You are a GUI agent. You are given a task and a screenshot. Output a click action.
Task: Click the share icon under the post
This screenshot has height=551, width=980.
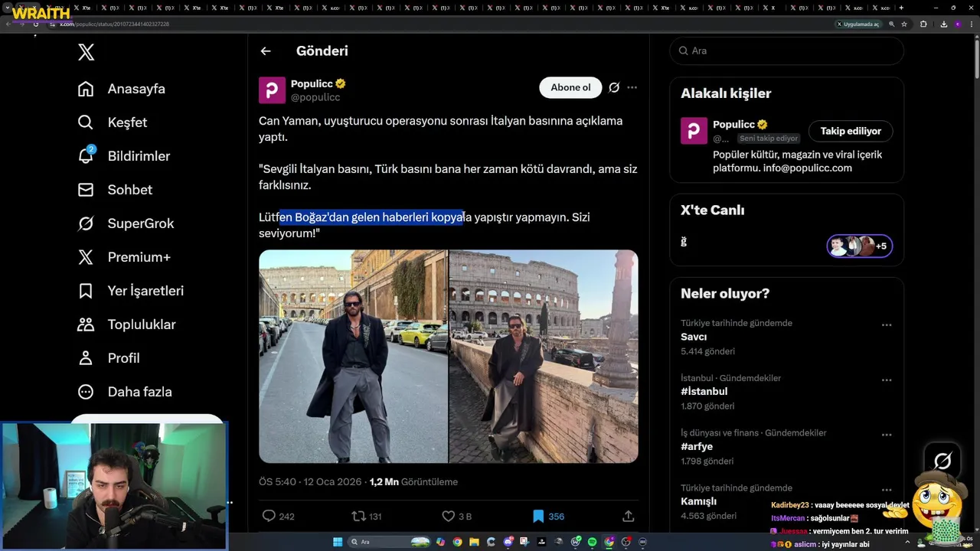[628, 517]
